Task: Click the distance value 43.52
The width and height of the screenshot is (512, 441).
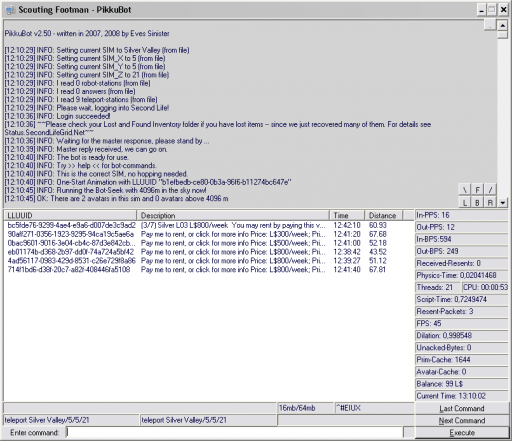Action: point(377,252)
